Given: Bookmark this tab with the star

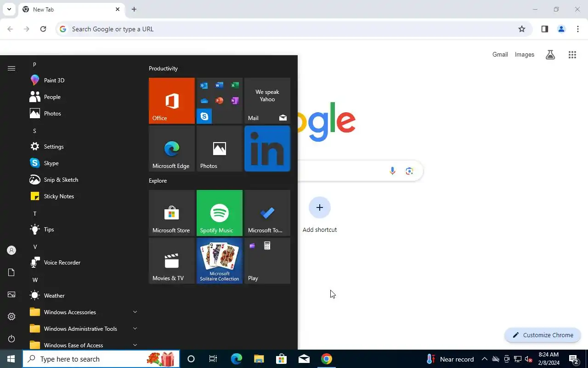Looking at the screenshot, I should pyautogui.click(x=522, y=29).
